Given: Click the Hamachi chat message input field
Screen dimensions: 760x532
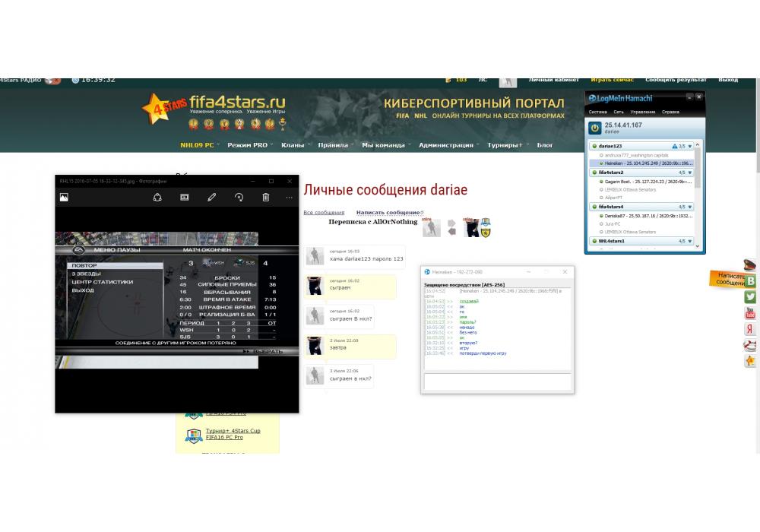Looking at the screenshot, I should [x=497, y=382].
